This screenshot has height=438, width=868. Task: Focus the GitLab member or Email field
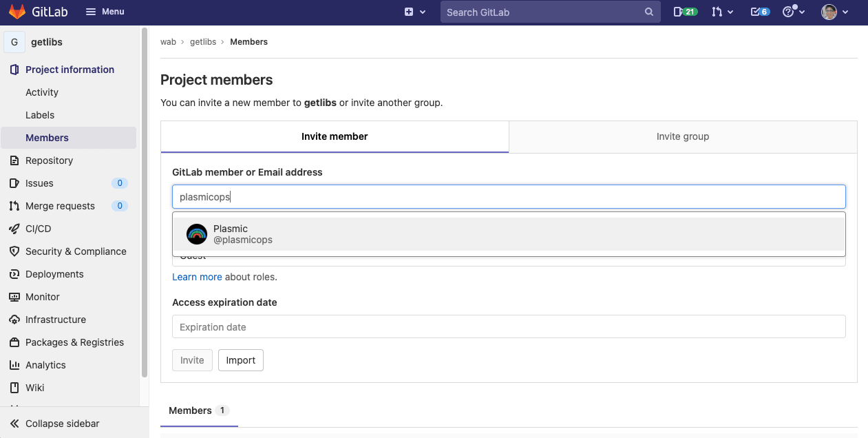pos(509,197)
